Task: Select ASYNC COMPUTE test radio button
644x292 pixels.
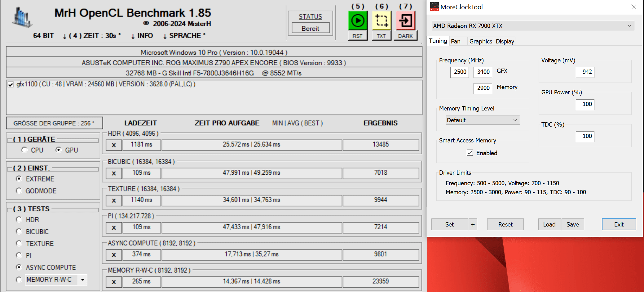Action: (19, 267)
